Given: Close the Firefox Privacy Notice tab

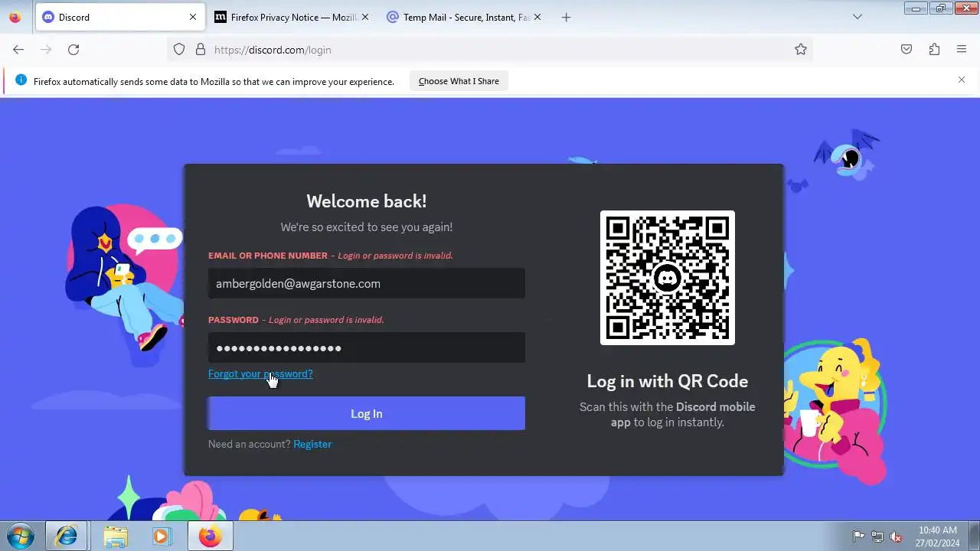Looking at the screenshot, I should click(x=365, y=17).
